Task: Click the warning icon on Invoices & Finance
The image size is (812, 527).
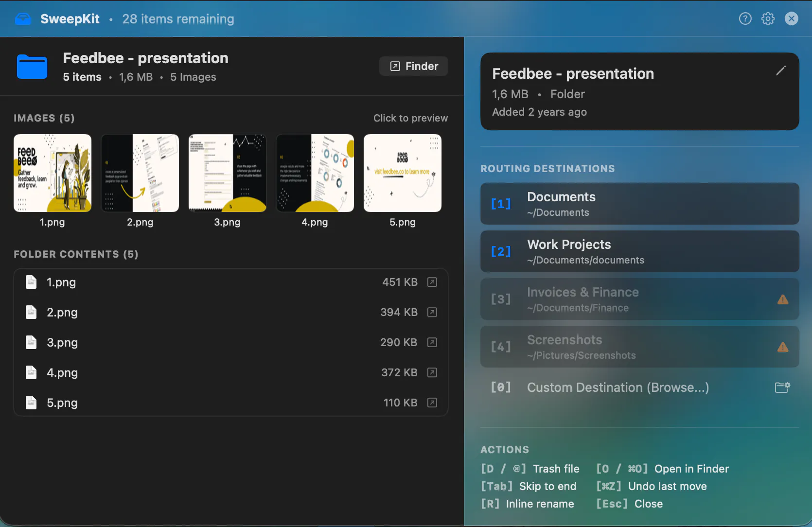Action: [783, 299]
